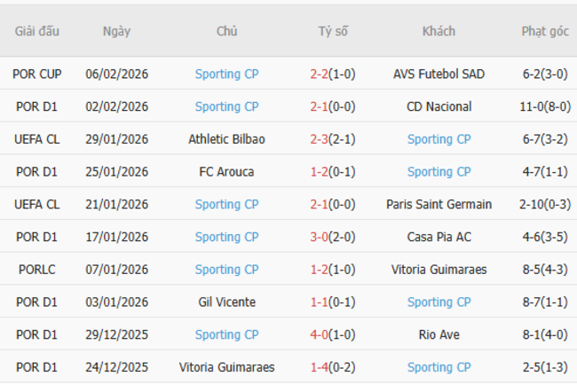
Task: Click Sporting CP in the 06/02/2026 row
Action: point(226,74)
